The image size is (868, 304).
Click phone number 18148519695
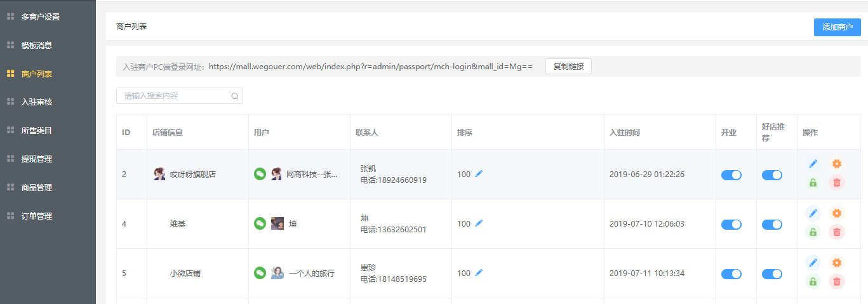pos(401,279)
